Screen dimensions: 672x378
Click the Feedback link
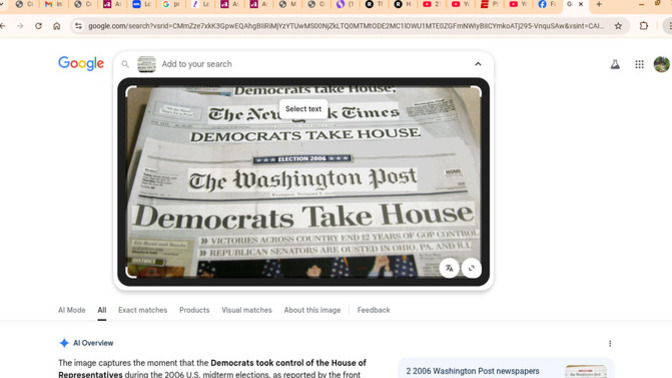point(373,310)
